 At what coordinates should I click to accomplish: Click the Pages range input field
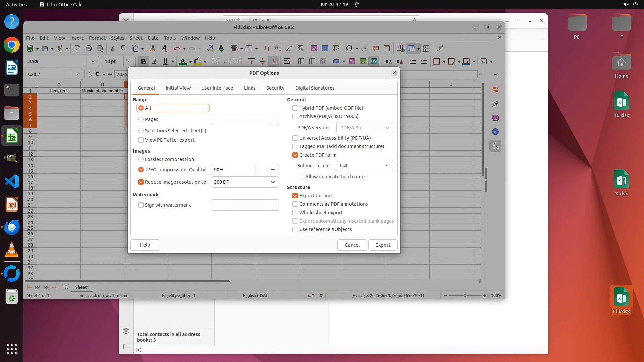point(245,119)
